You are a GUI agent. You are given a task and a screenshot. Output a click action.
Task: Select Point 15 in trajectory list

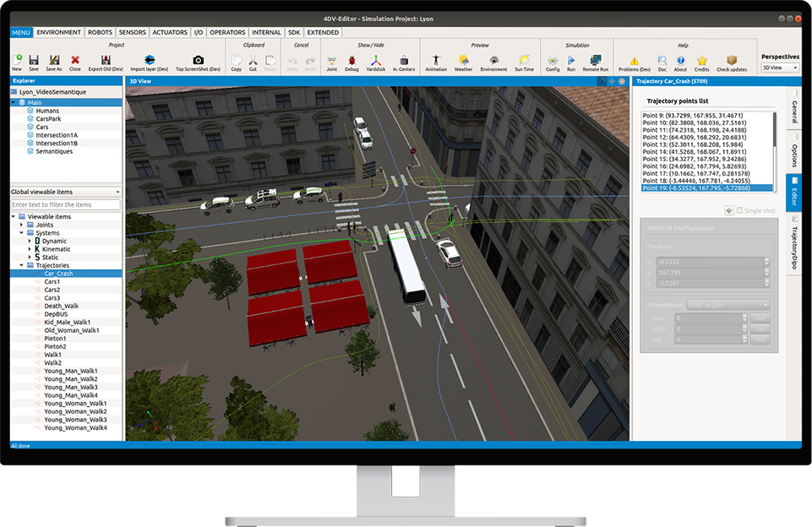[x=693, y=158]
